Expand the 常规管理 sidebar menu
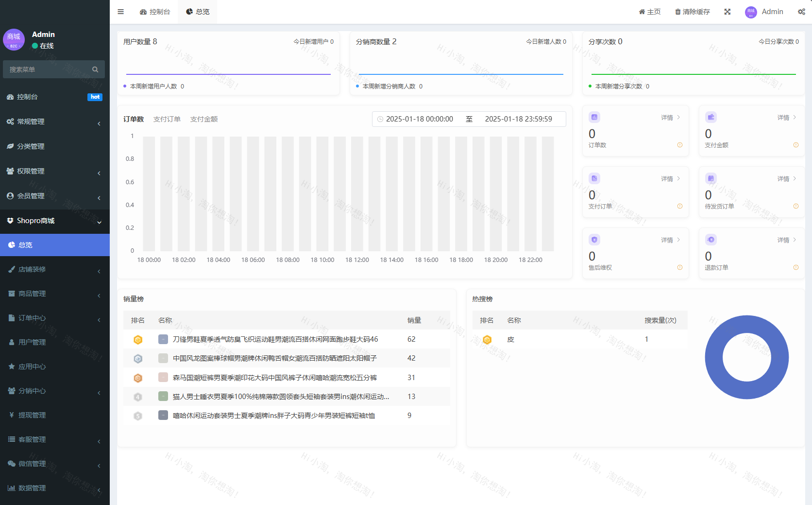The image size is (812, 505). pyautogui.click(x=55, y=122)
